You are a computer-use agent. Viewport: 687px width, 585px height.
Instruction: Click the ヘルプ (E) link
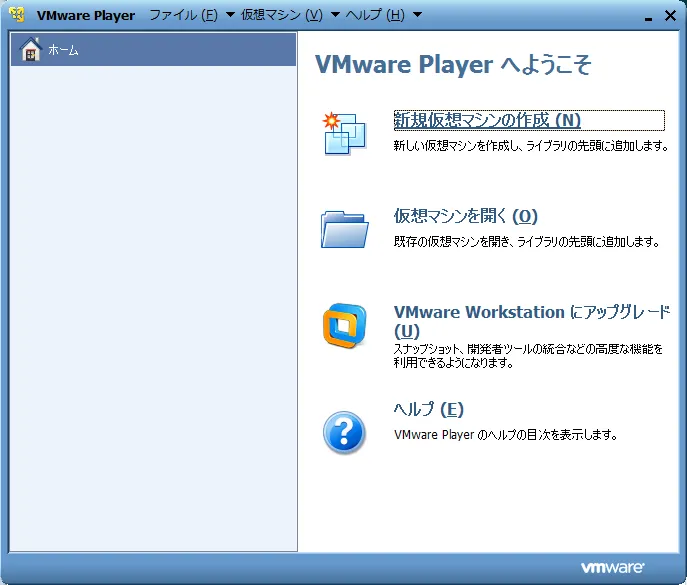pos(428,409)
